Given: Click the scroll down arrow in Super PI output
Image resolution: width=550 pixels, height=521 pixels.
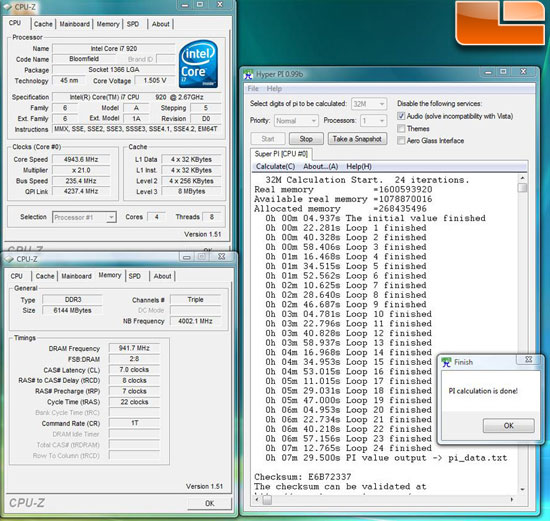Looking at the screenshot, I should [x=523, y=489].
